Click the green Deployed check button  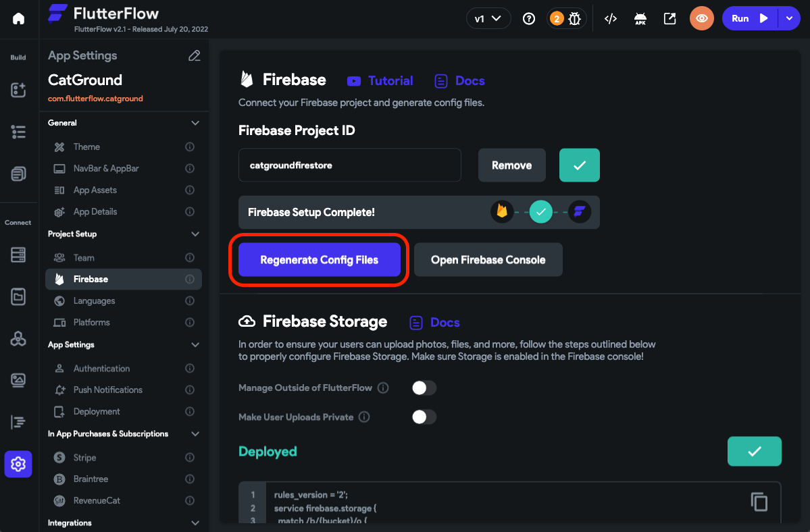[x=754, y=452]
